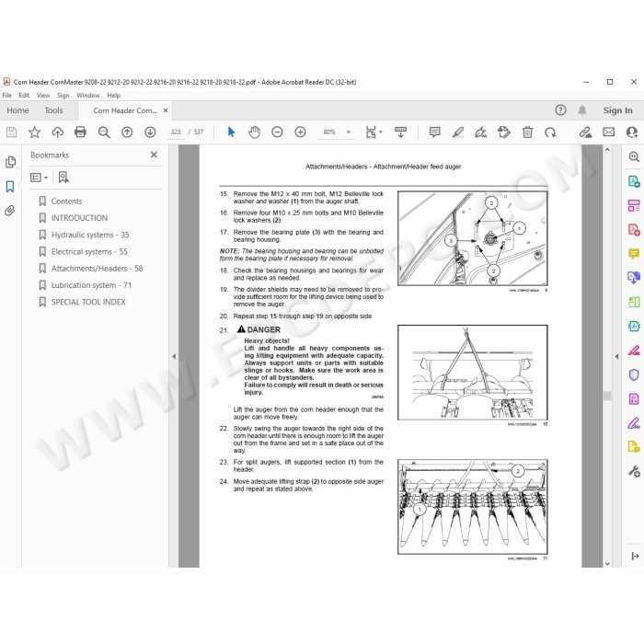644x644 pixels.
Task: Select the Corn Header document tab
Action: [125, 110]
